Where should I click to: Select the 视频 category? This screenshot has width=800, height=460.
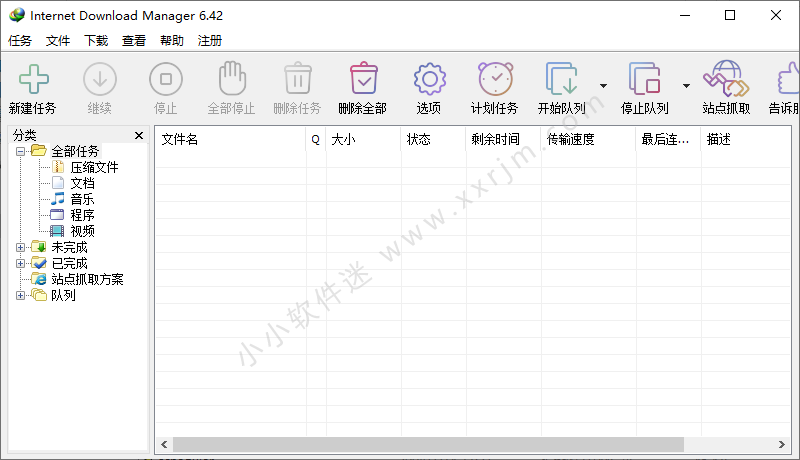(82, 231)
